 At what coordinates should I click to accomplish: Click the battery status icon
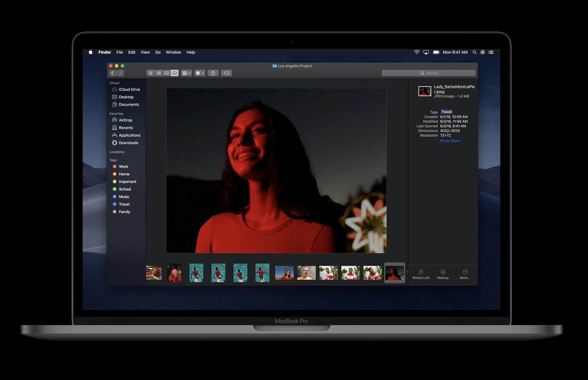coord(436,52)
